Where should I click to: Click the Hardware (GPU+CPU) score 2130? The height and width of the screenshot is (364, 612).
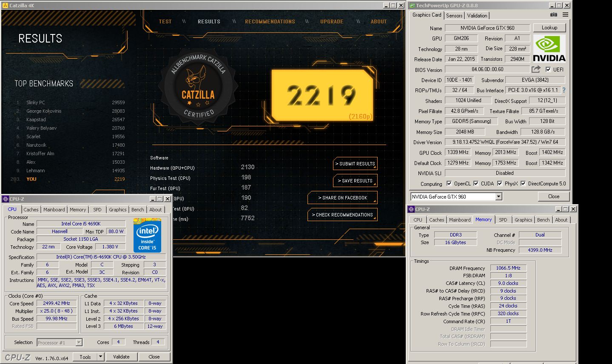[248, 167]
